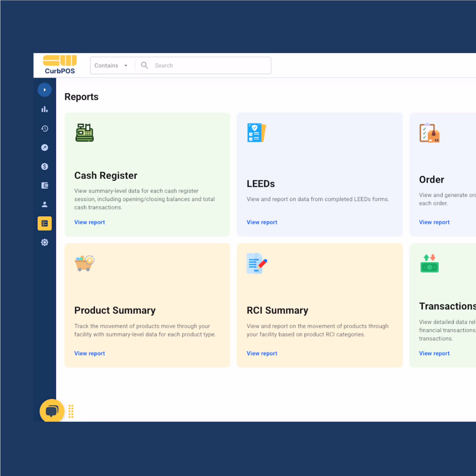Screen dimensions: 476x476
Task: Click the Cash Register icon
Action: click(x=84, y=133)
